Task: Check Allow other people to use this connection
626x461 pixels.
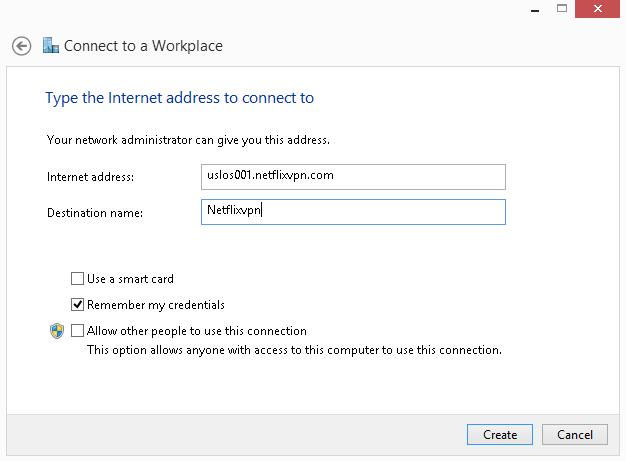Action: 77,330
